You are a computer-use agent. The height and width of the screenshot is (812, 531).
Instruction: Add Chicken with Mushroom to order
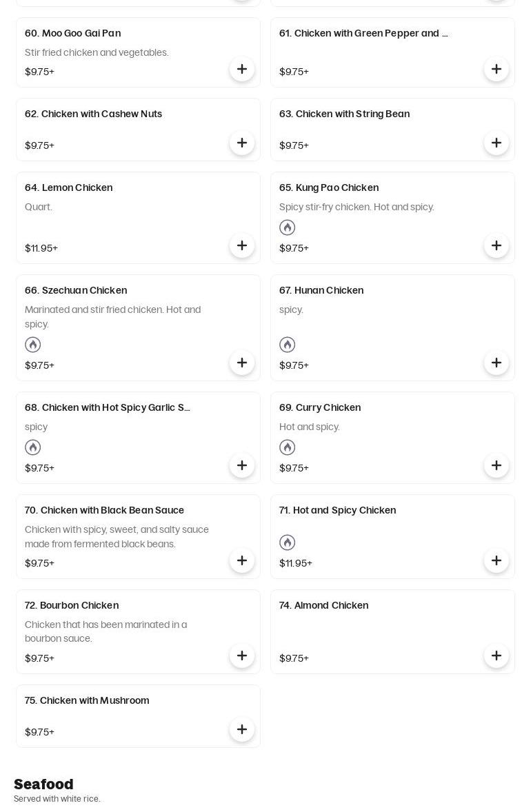click(x=242, y=729)
